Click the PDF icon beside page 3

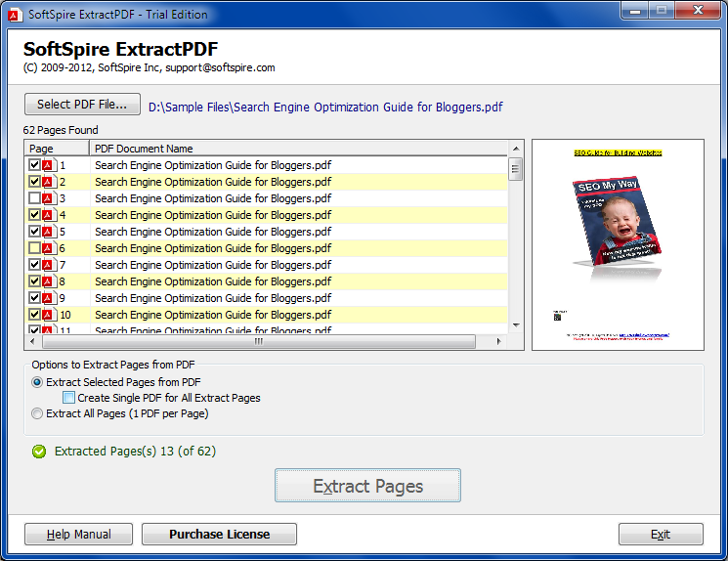(48, 198)
